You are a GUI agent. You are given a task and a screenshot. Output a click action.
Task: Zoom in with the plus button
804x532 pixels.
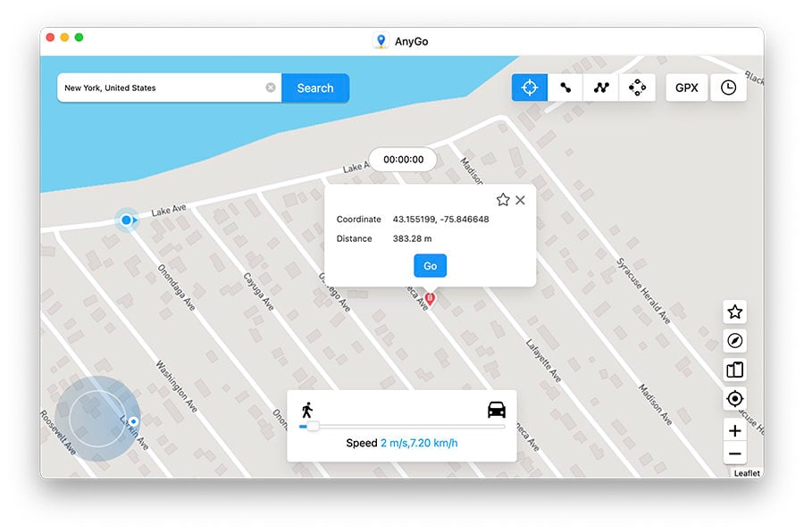[734, 430]
